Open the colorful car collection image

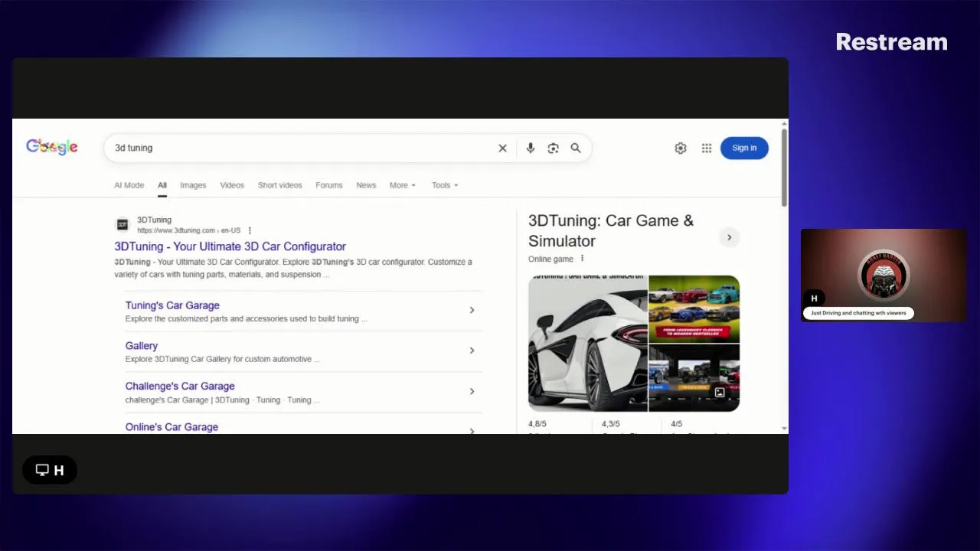(694, 309)
